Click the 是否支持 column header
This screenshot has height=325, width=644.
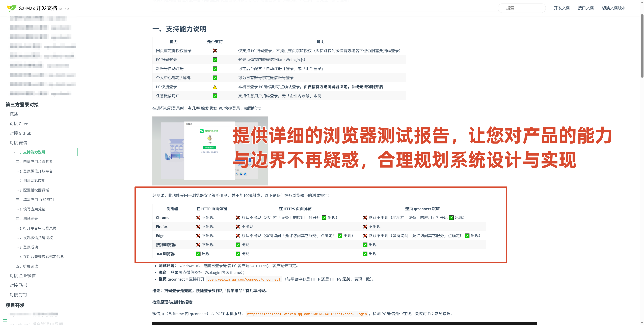point(215,41)
